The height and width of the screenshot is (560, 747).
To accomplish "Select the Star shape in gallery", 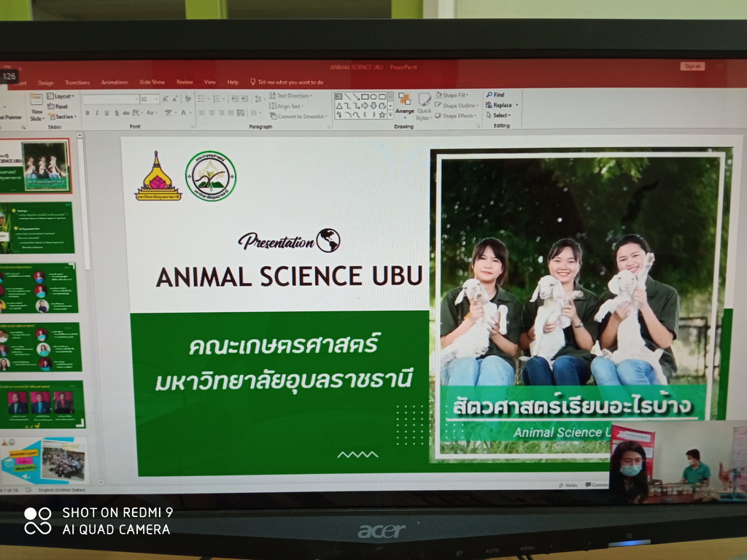I will (382, 114).
